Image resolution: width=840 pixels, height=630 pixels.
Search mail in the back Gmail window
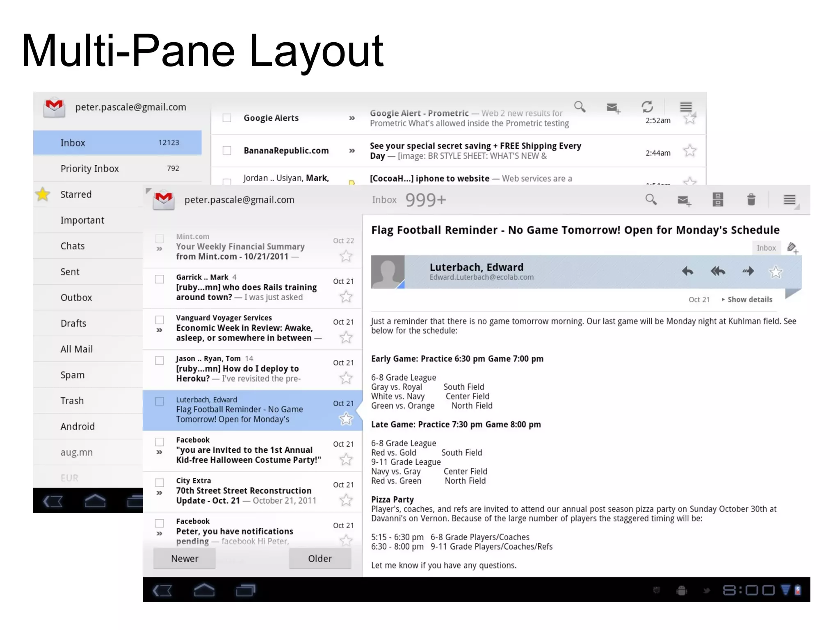point(580,107)
